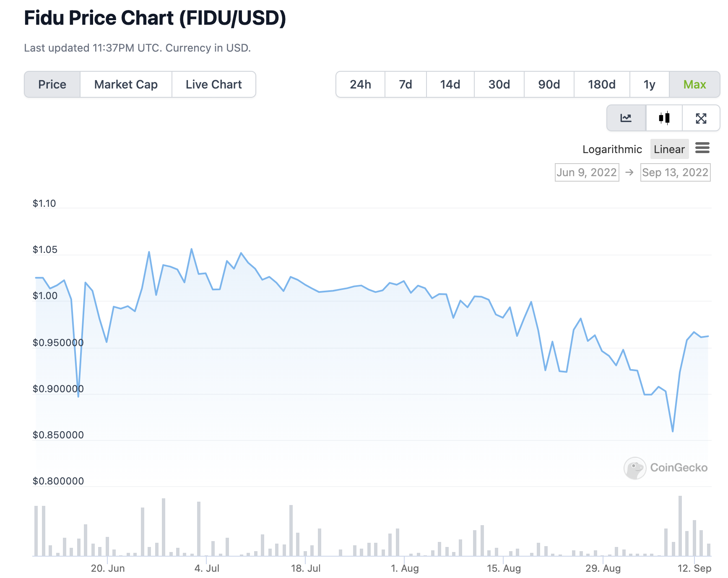Open the Sep 13, 2022 end date field
Image resolution: width=728 pixels, height=578 pixels.
[675, 172]
